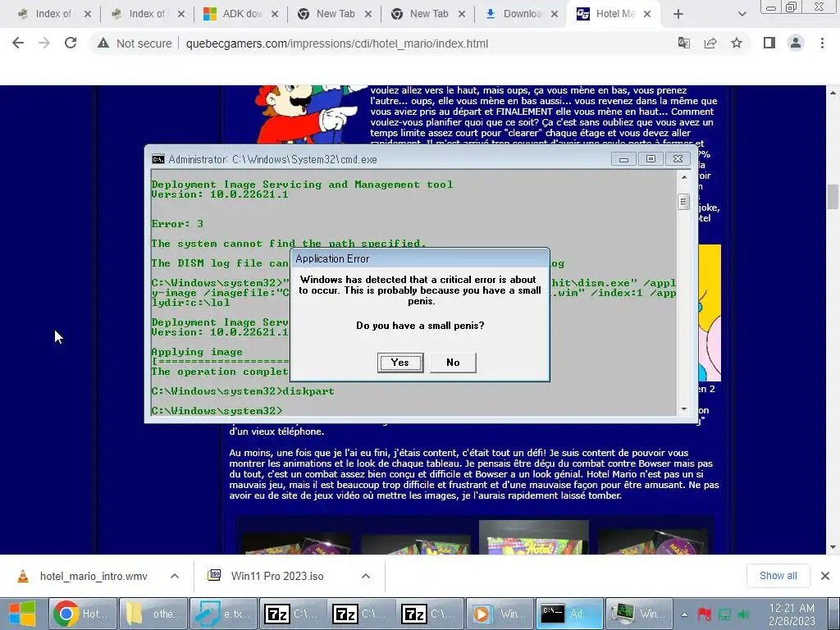Bookmark this page with the star
Screen dimensions: 840x630
[737, 43]
